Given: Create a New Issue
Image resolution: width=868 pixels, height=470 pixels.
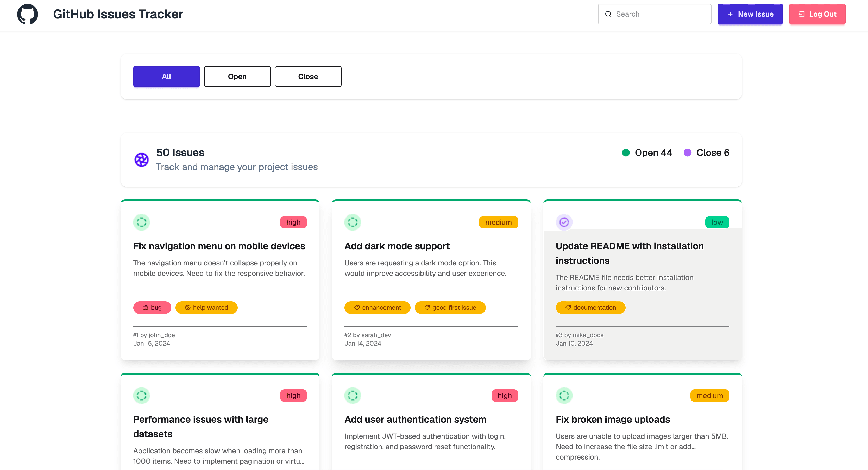Looking at the screenshot, I should (x=750, y=14).
